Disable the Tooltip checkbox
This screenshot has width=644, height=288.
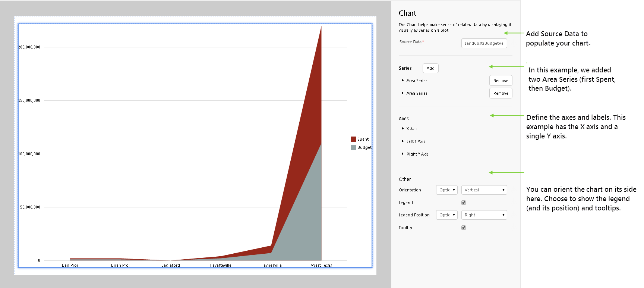click(464, 228)
